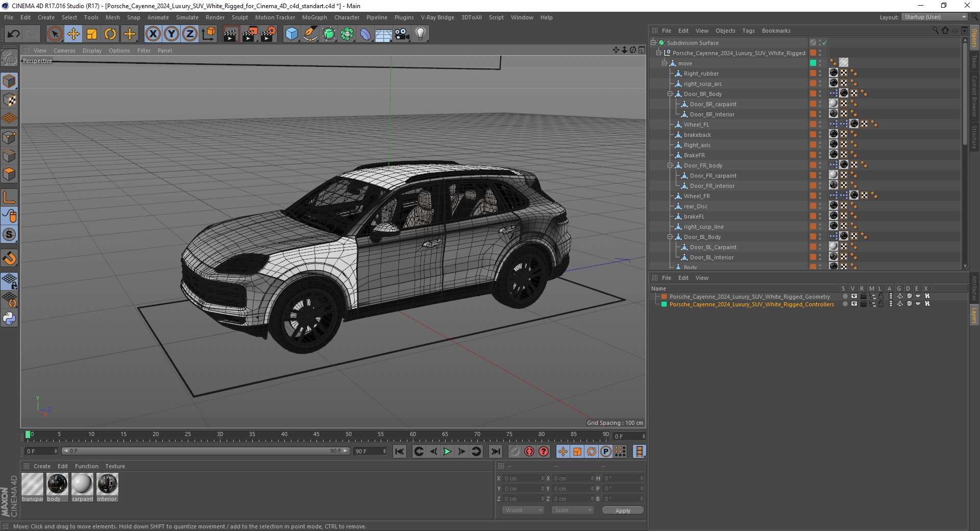This screenshot has width=980, height=531.
Task: Select the transparent material thumbnail
Action: click(32, 487)
